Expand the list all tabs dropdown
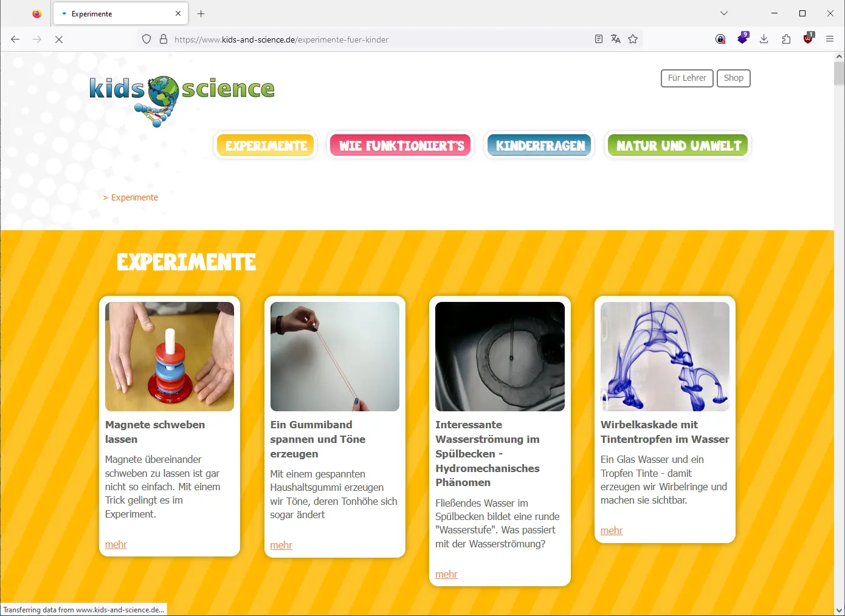The image size is (845, 616). (x=723, y=13)
